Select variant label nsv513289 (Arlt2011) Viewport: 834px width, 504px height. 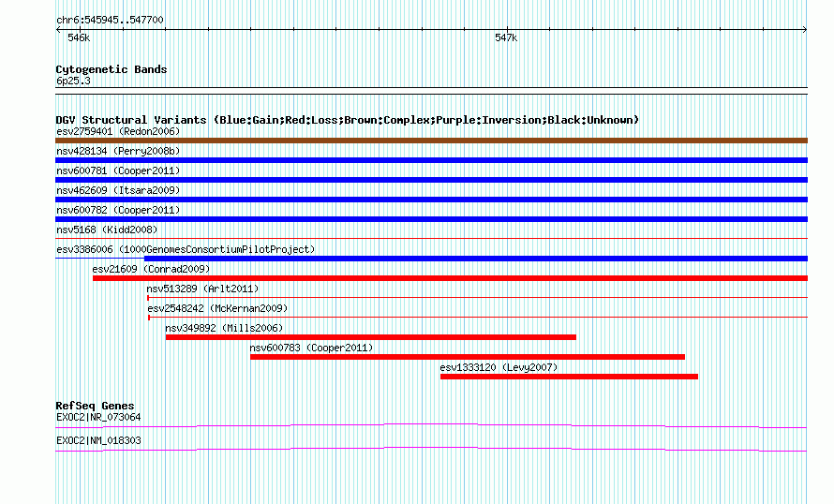202,289
